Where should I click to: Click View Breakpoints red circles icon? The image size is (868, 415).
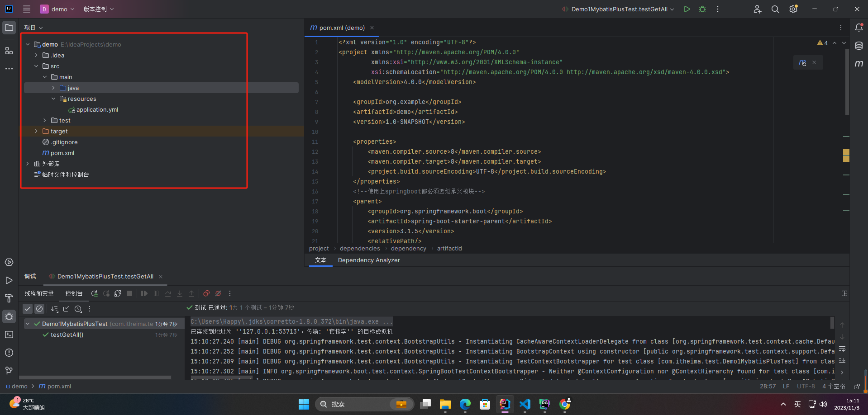pos(206,293)
